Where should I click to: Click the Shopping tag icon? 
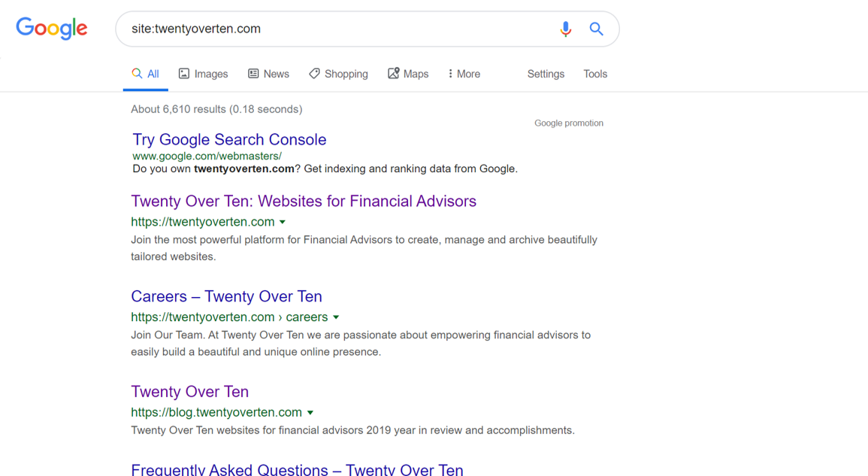coord(314,74)
